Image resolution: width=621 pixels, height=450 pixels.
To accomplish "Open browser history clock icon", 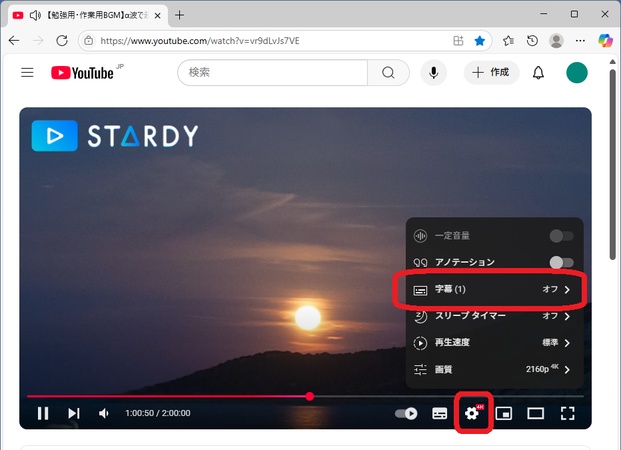I will [532, 40].
